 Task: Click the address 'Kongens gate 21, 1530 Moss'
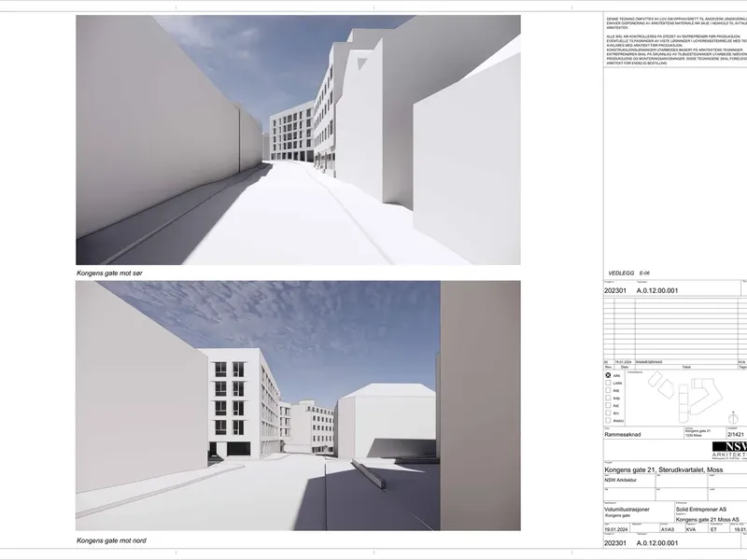tap(698, 433)
